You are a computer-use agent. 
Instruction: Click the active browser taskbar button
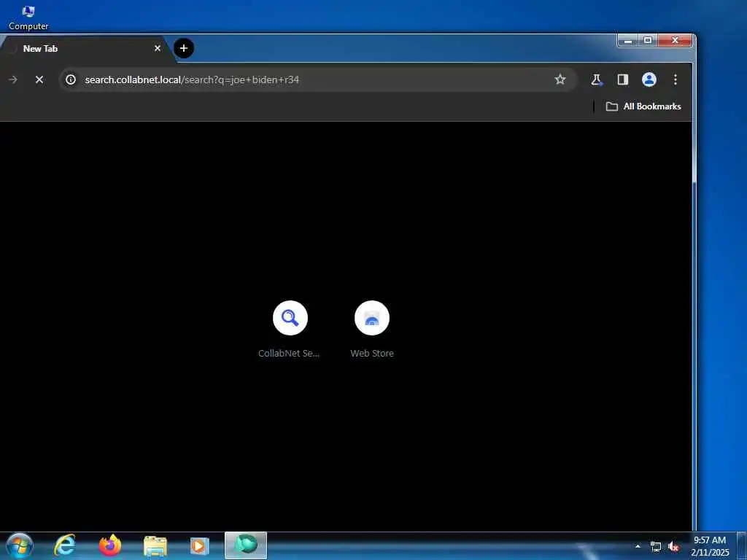[246, 545]
